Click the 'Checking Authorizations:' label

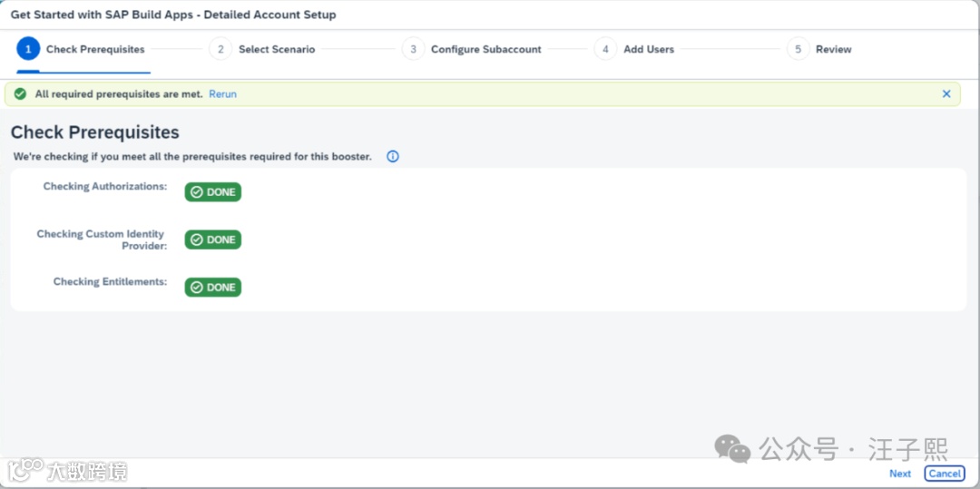tap(105, 186)
